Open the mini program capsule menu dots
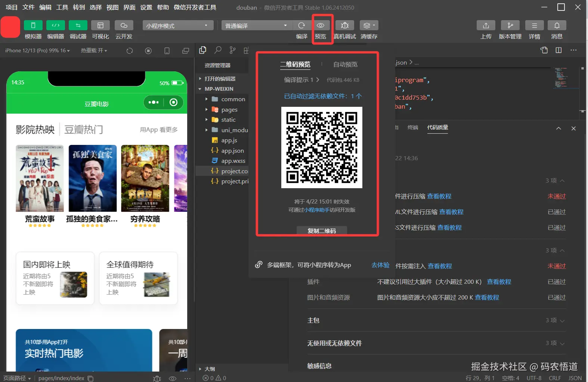The width and height of the screenshot is (588, 382). (154, 102)
